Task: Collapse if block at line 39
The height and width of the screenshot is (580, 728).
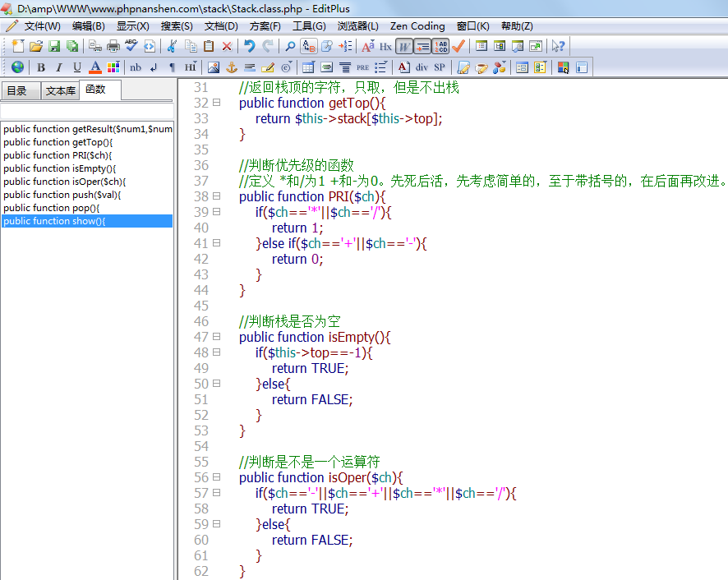Action: click(x=216, y=212)
